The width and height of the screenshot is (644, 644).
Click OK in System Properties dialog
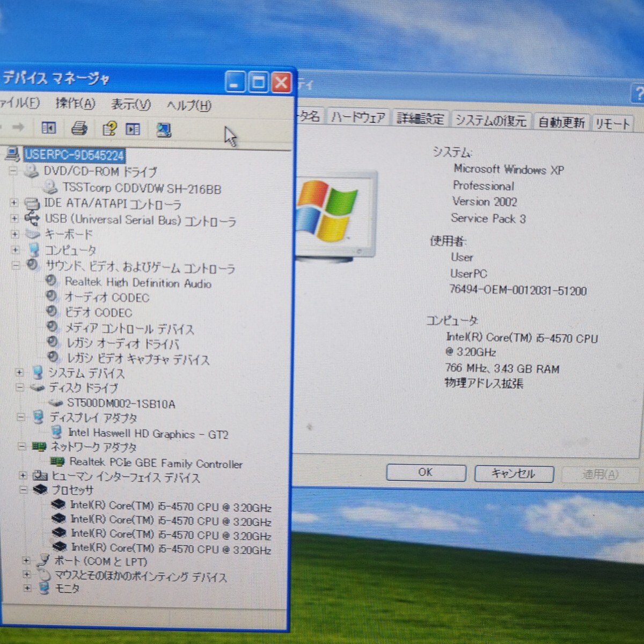coord(425,472)
